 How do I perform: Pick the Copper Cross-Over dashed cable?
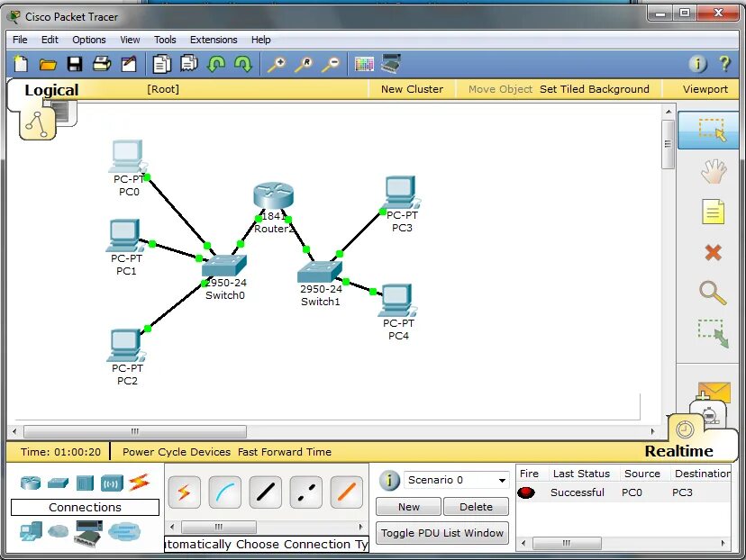[305, 492]
